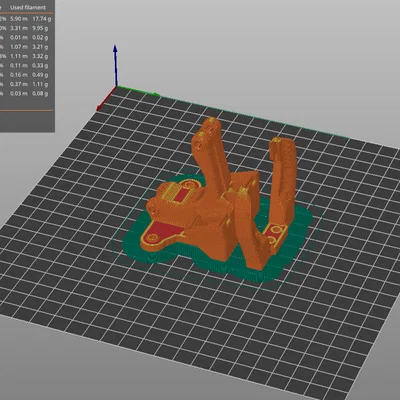Select the 0.16 m length value
Viewport: 400px width, 400px height.
19,75
